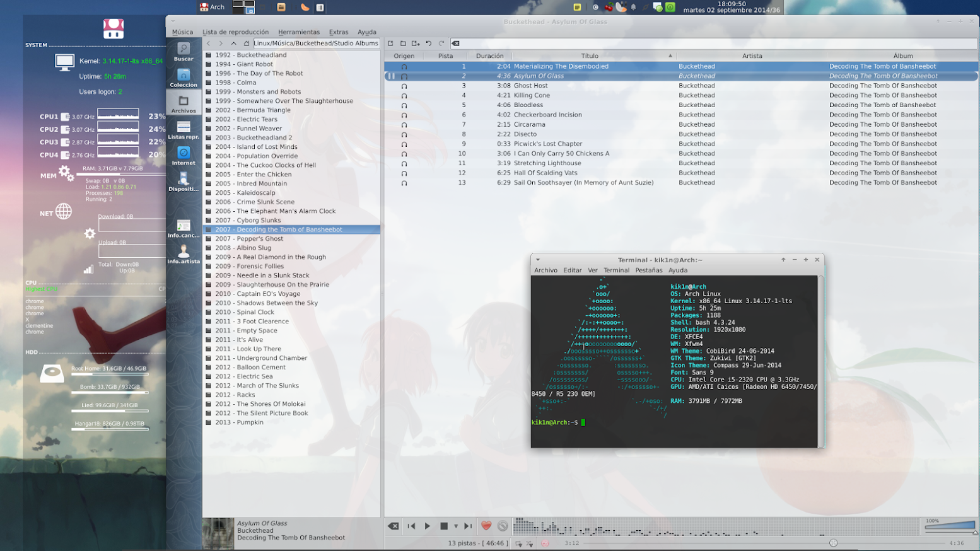Open the Ayuda menu in Clementine
The height and width of the screenshot is (551, 980).
[367, 32]
